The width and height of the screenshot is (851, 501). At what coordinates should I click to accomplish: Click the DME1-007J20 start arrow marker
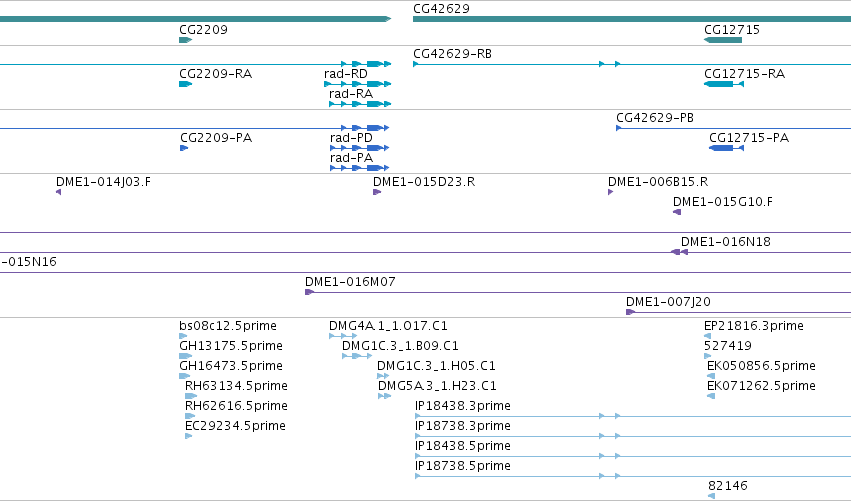coord(630,312)
